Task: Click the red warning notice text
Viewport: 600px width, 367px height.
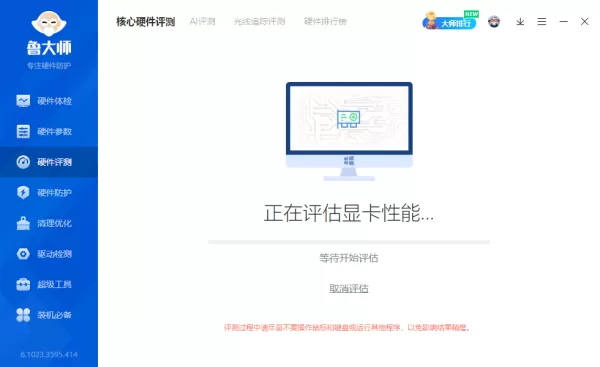Action: click(x=347, y=328)
